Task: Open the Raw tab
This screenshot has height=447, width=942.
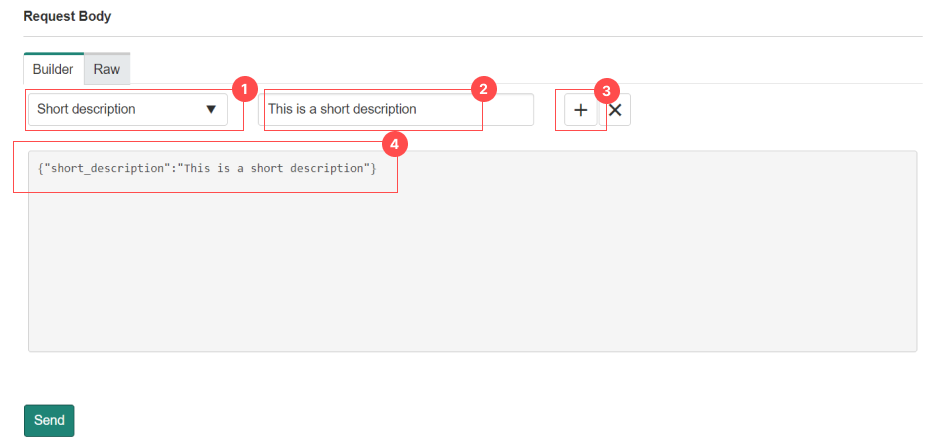Action: (107, 69)
